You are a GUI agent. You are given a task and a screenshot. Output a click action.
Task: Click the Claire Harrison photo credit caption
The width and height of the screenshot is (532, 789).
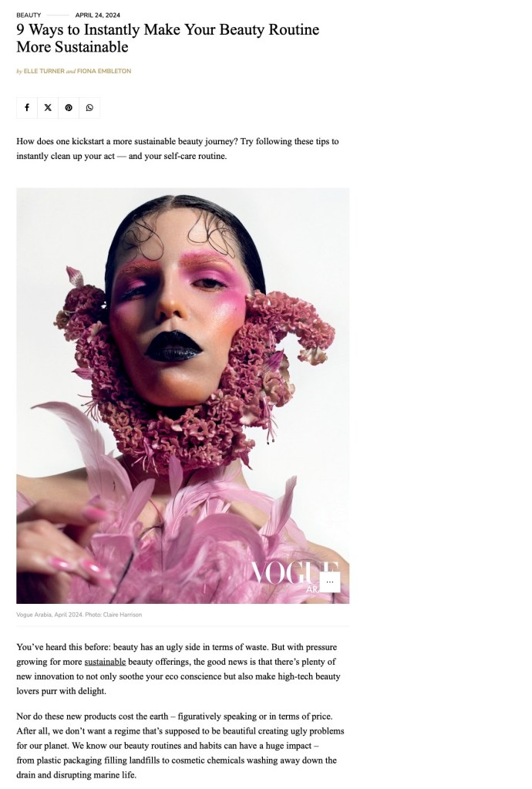pyautogui.click(x=79, y=615)
